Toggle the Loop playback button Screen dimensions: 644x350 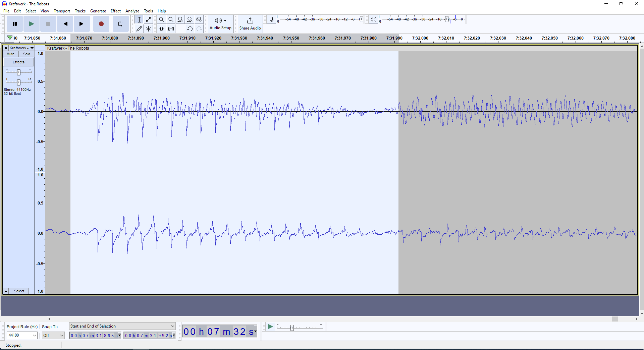click(121, 24)
